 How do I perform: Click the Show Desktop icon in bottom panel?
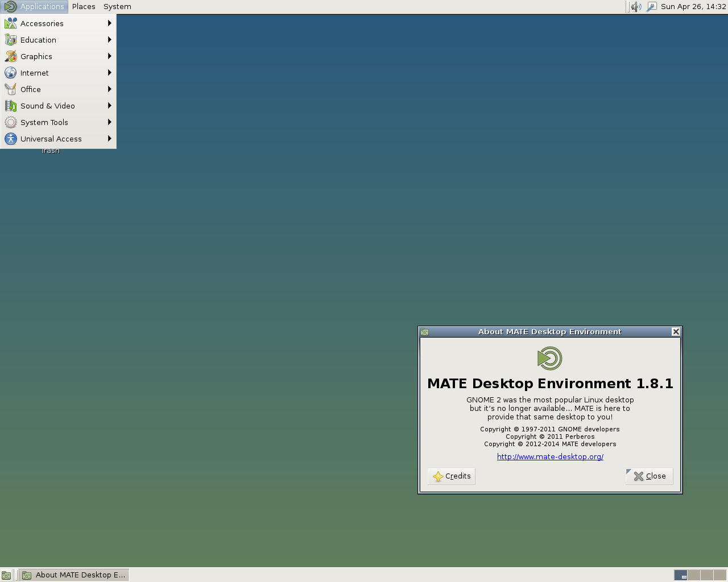[x=6, y=575]
